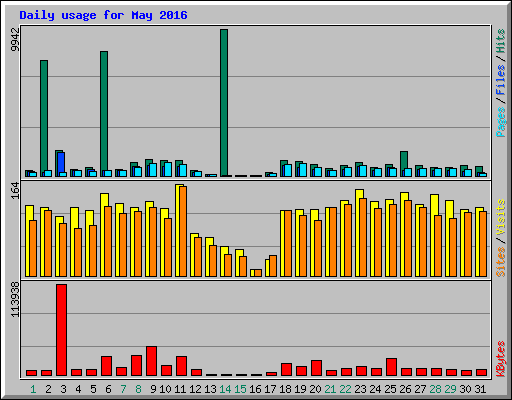Viewport: 512px width, 400px height.
Task: Click day label 1 on the x-axis
Action: 33,389
